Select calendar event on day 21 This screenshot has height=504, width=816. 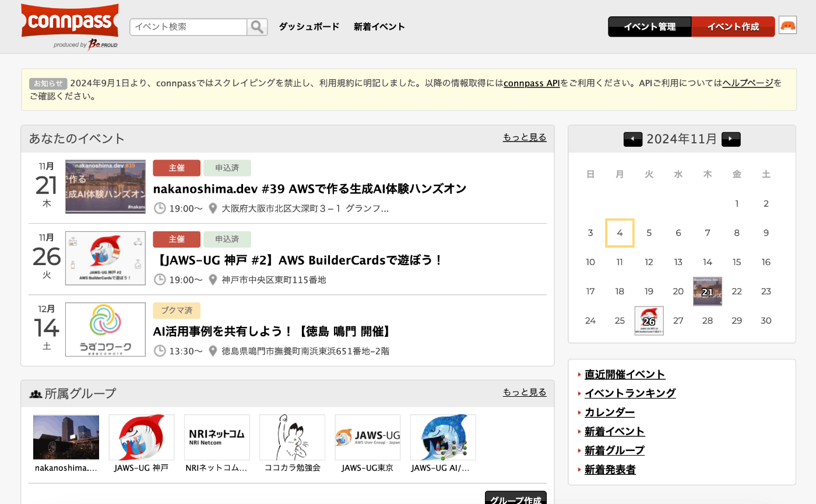pyautogui.click(x=708, y=291)
